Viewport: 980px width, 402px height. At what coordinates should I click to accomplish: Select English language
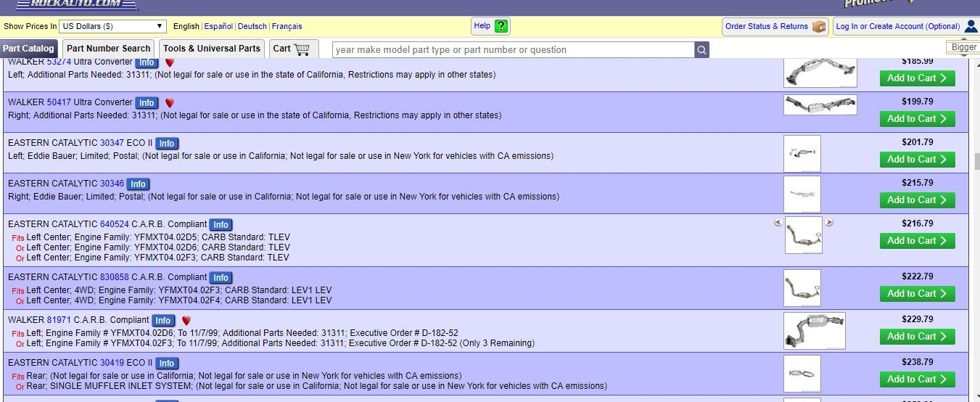[x=186, y=26]
